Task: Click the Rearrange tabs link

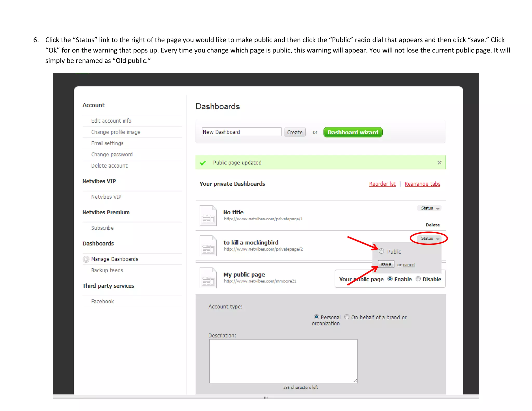Action: coord(422,184)
